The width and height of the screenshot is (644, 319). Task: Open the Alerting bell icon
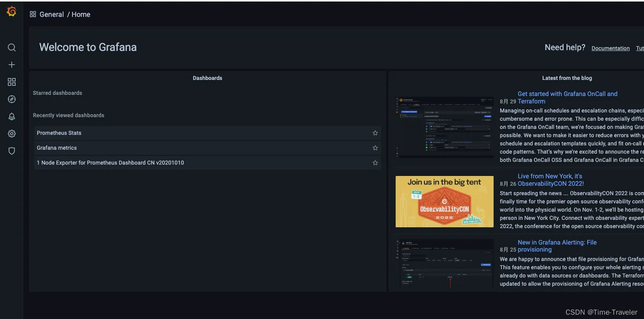[12, 117]
